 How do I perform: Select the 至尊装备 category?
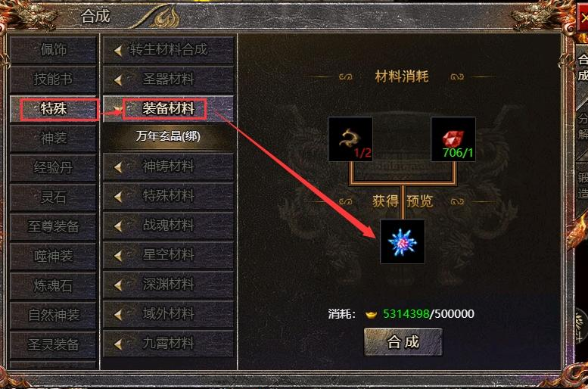click(x=53, y=226)
